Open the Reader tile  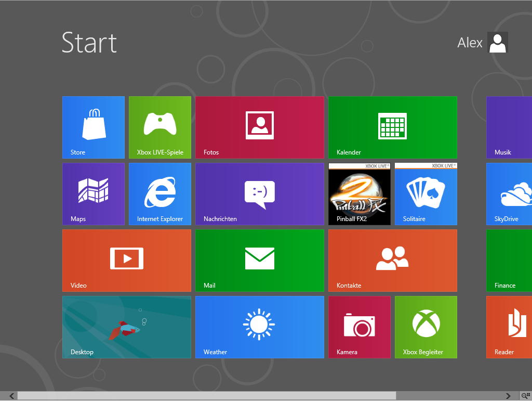(x=509, y=327)
